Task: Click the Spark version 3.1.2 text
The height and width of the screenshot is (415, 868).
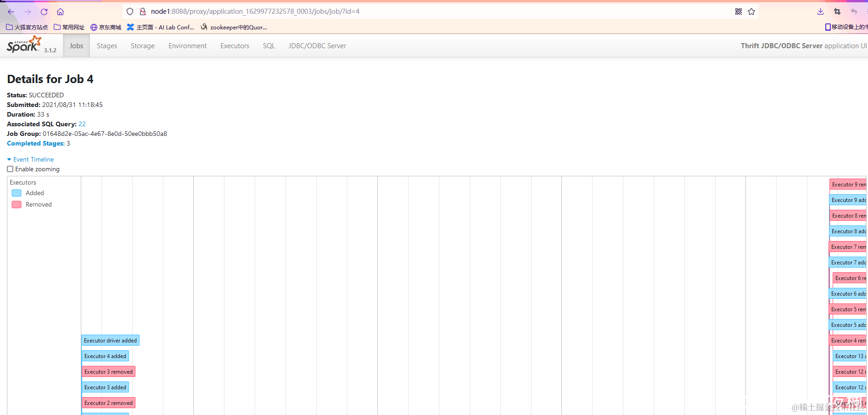Action: click(x=50, y=50)
